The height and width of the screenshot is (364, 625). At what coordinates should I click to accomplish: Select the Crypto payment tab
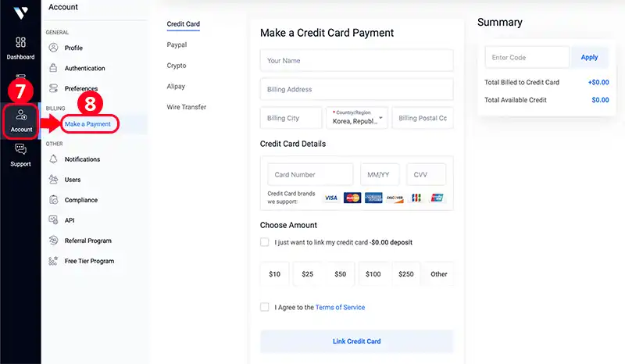[177, 66]
